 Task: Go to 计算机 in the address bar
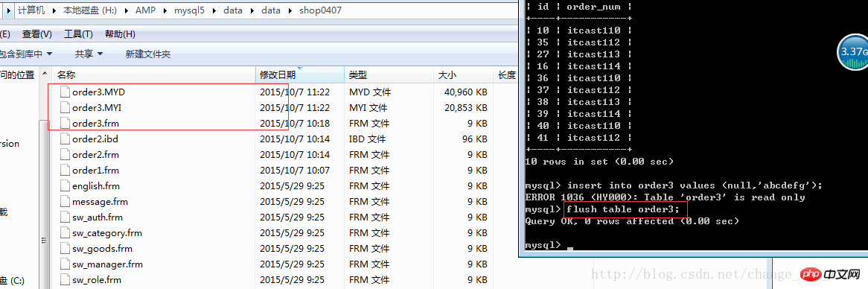(31, 10)
